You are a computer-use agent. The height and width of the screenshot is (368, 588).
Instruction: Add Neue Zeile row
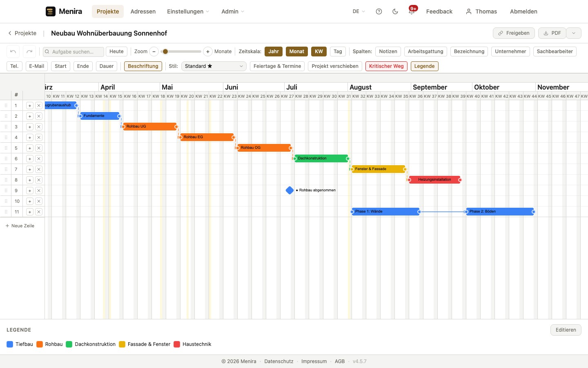[20, 226]
